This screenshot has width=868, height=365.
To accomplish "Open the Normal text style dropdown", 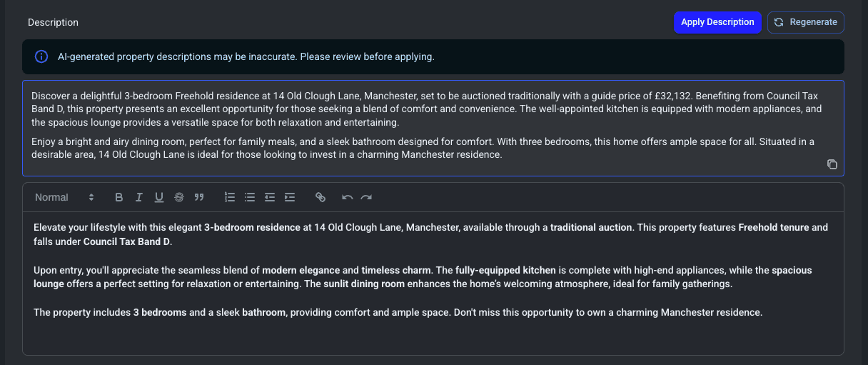I will pyautogui.click(x=64, y=197).
